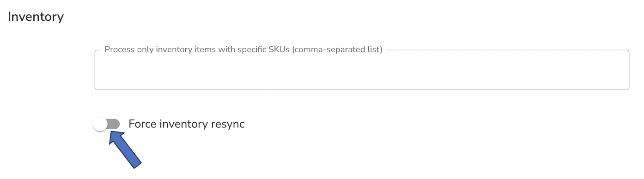
Task: Click the word 'Force' beside the switch
Action: coord(142,124)
